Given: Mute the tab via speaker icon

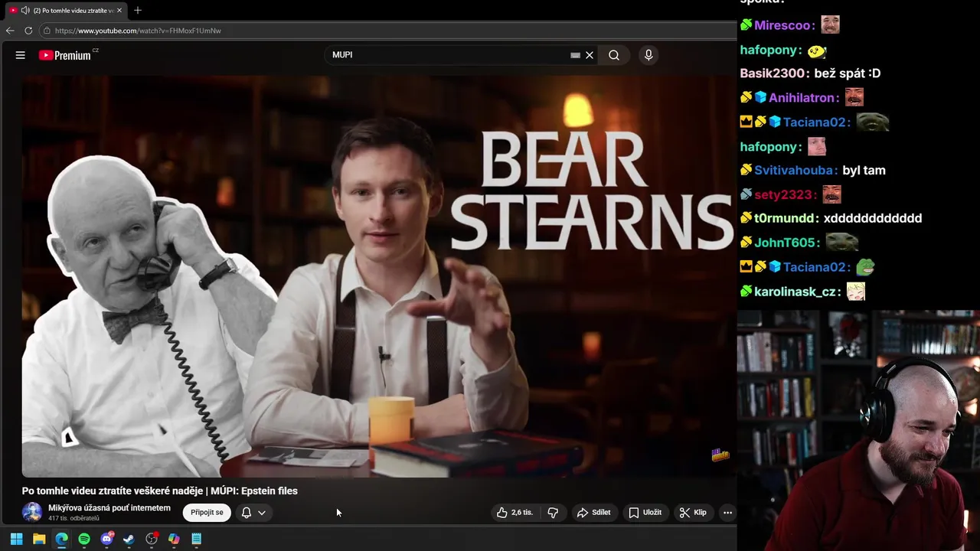Looking at the screenshot, I should (x=25, y=11).
